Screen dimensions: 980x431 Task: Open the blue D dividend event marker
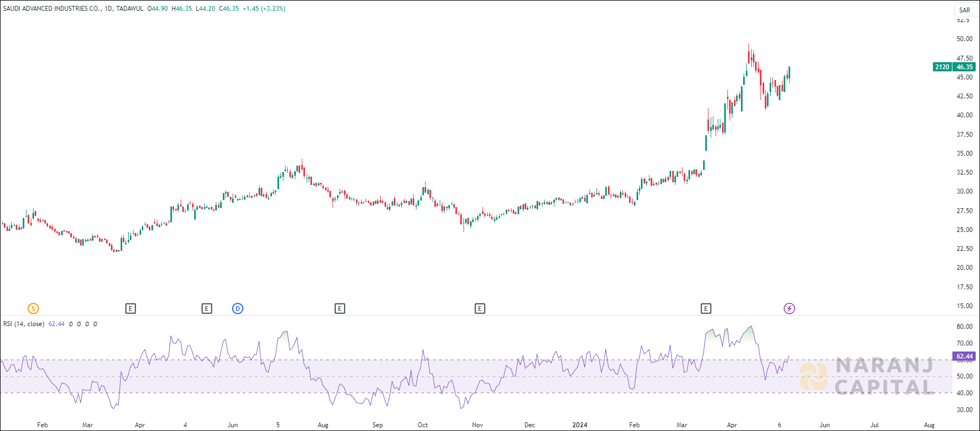(x=238, y=309)
